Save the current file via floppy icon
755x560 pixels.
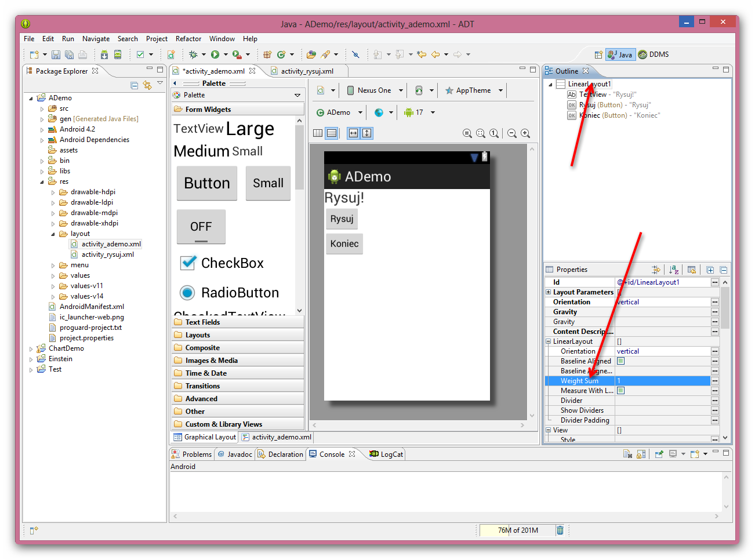tap(56, 54)
